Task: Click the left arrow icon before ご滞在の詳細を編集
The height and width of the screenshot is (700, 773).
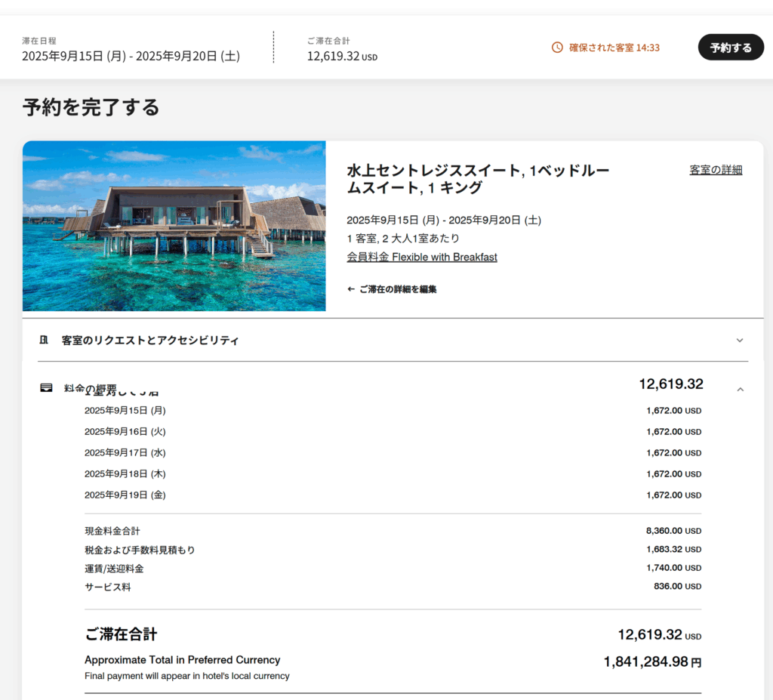Action: [351, 289]
